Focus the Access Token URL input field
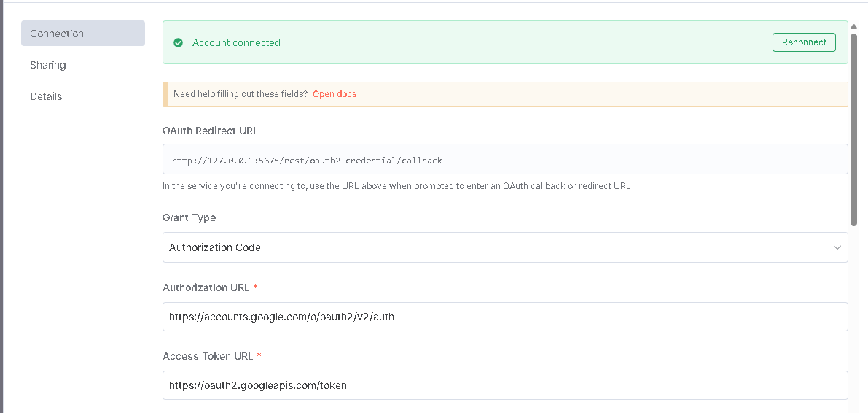Image resolution: width=868 pixels, height=413 pixels. [505, 385]
